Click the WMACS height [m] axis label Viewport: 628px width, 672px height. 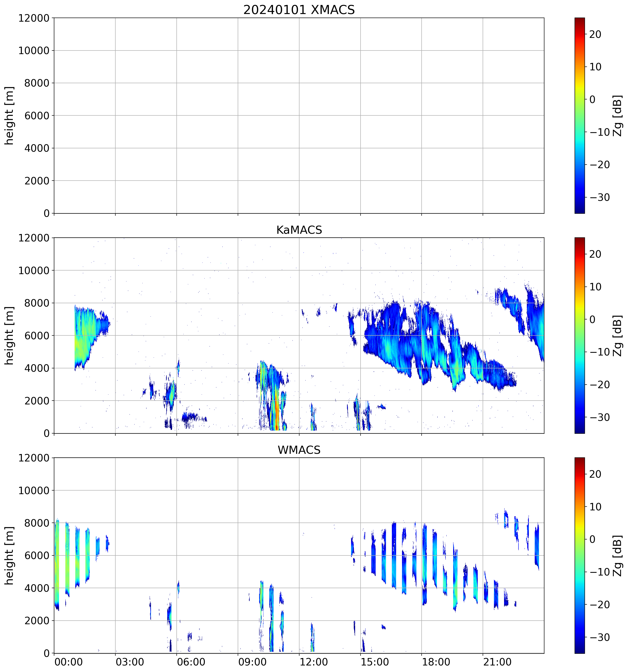(x=9, y=555)
